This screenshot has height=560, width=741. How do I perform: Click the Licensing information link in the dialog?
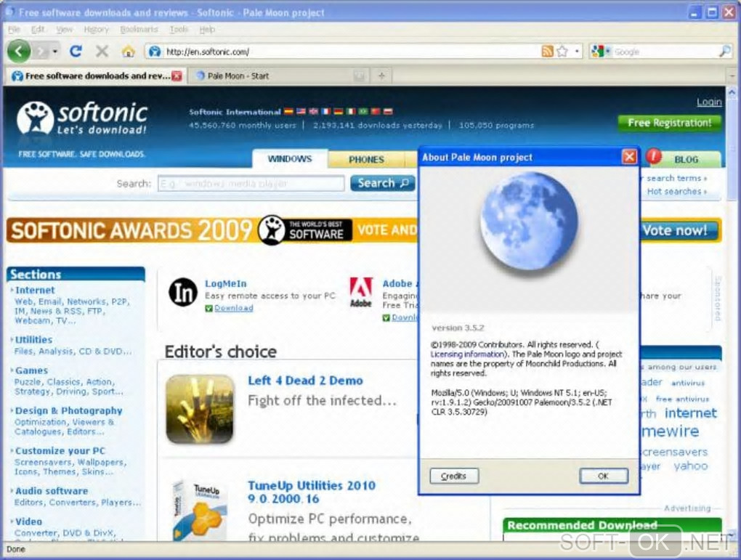[467, 354]
